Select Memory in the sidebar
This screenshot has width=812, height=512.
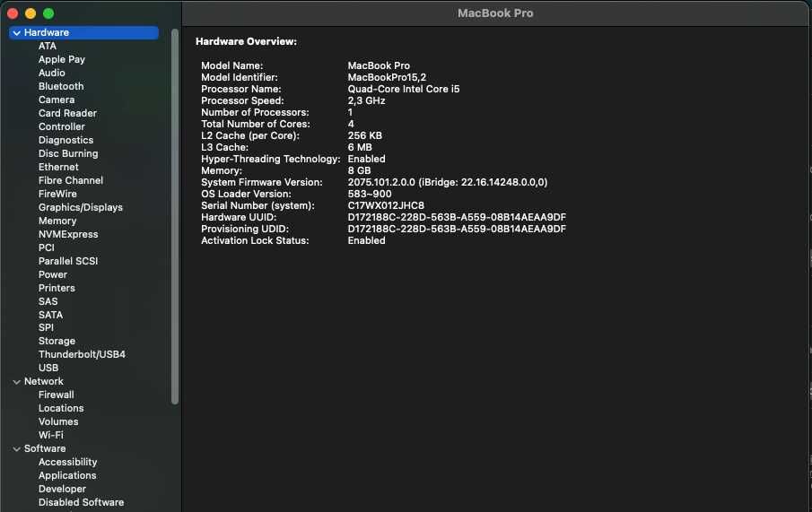pos(57,221)
